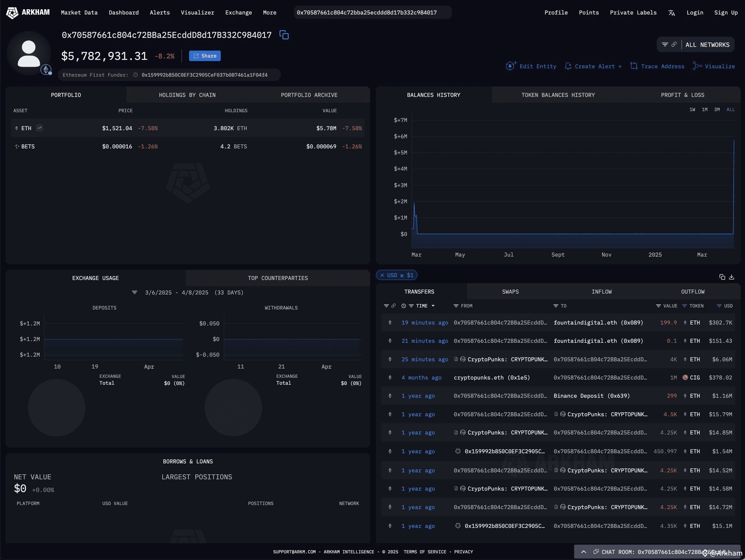Click the copy icon above the transfers table
This screenshot has width=745, height=560.
pyautogui.click(x=722, y=277)
